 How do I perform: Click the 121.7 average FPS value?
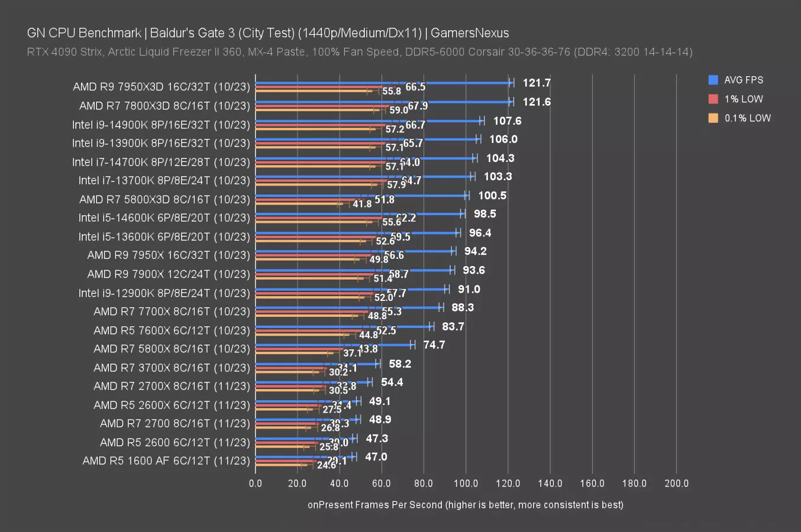coord(537,83)
